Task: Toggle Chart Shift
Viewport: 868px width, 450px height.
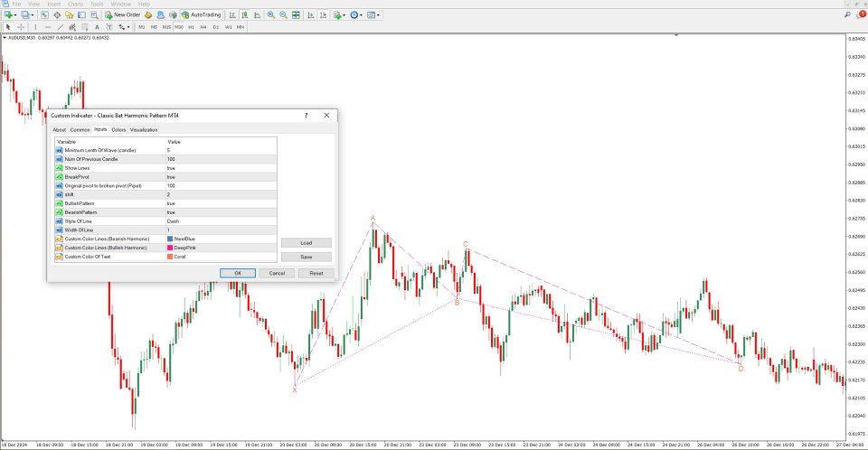Action: (x=323, y=15)
